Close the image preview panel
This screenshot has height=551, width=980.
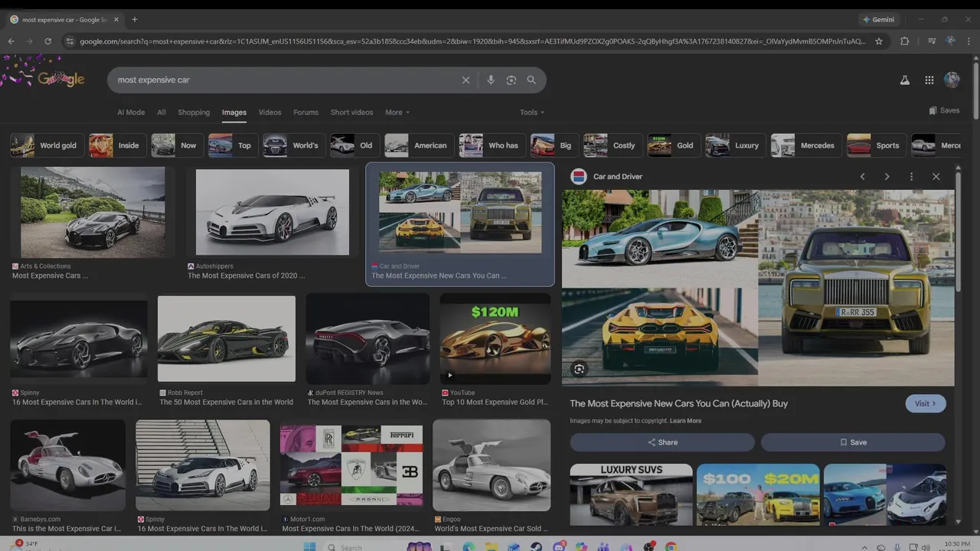[x=936, y=177]
